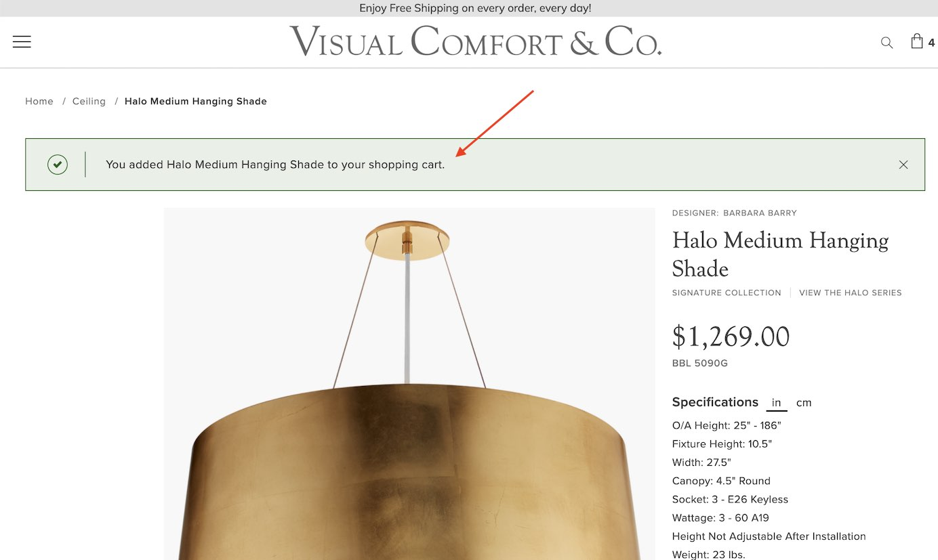
Task: Go to Home breadcrumb
Action: tap(39, 102)
